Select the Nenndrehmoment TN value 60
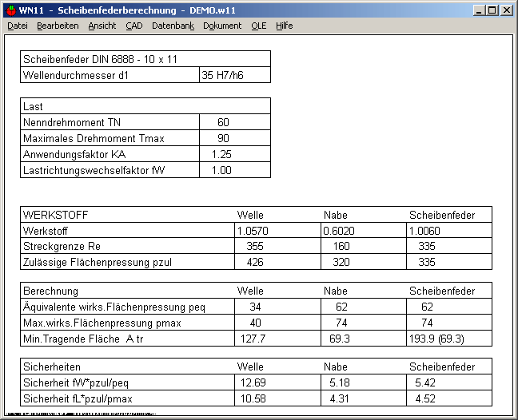Screen dimensions: 518x420 223,122
